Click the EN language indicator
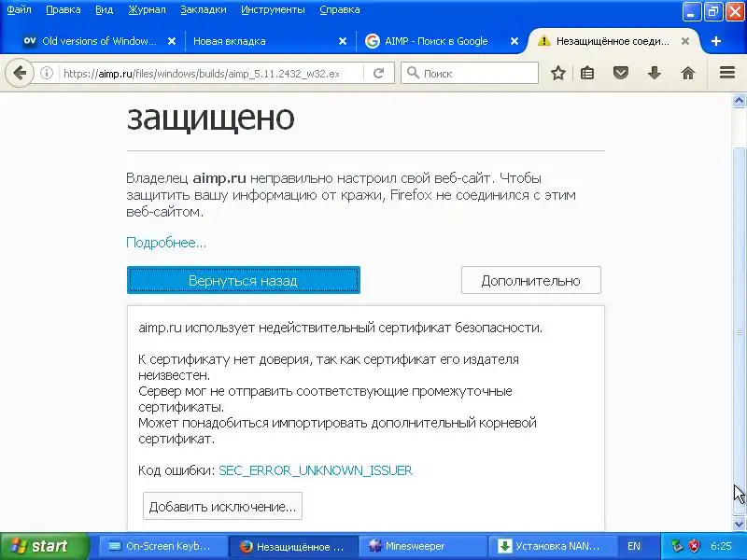The width and height of the screenshot is (747, 560). (x=634, y=546)
